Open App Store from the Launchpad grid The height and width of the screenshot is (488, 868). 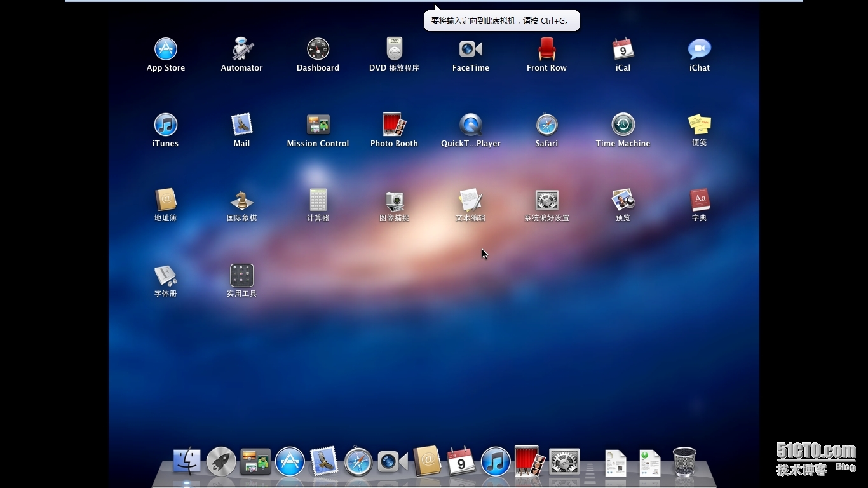pos(166,49)
